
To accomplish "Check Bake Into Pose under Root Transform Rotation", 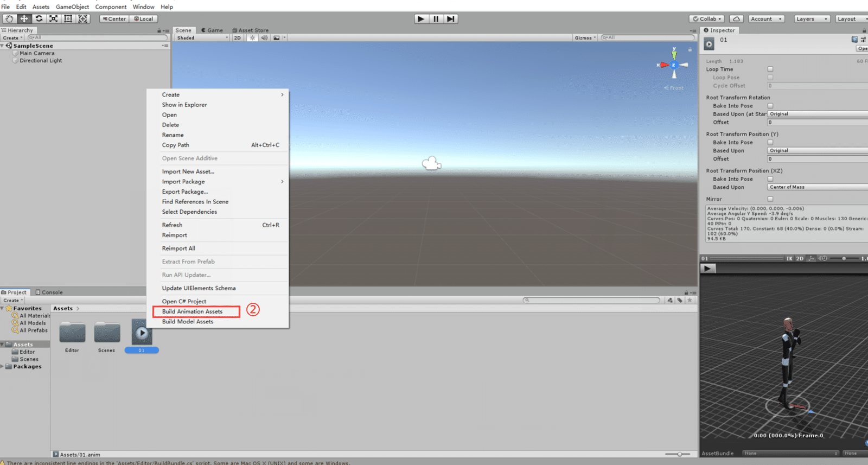I will tap(770, 106).
